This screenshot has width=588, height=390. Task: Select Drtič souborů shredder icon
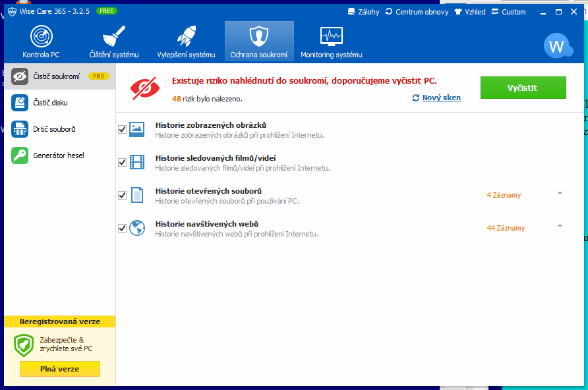click(x=20, y=129)
